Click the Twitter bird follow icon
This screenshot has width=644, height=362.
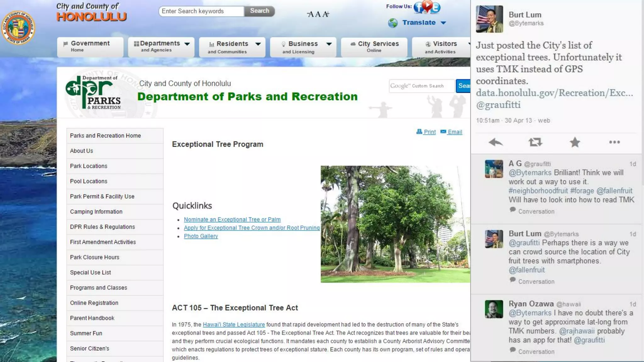pos(436,8)
